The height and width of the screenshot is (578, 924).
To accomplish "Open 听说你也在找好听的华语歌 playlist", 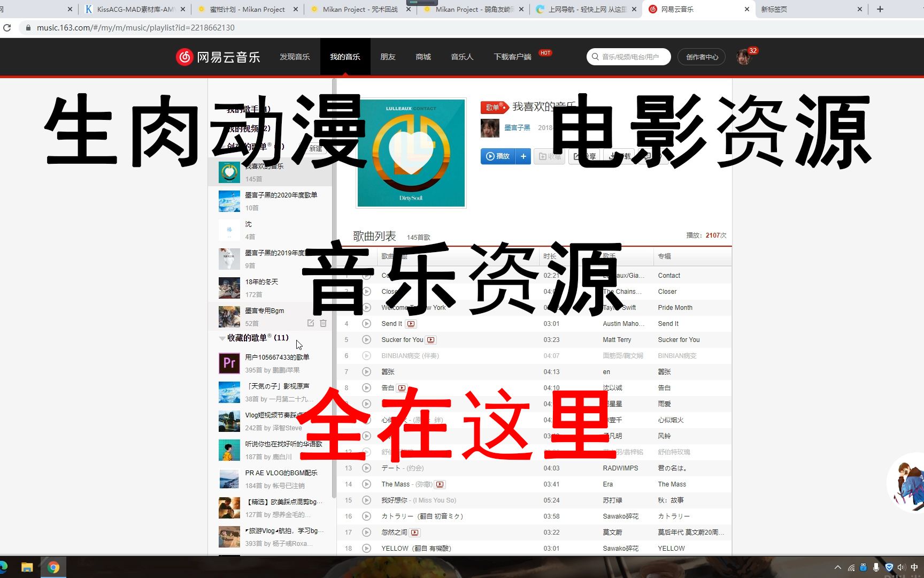I will pyautogui.click(x=270, y=450).
